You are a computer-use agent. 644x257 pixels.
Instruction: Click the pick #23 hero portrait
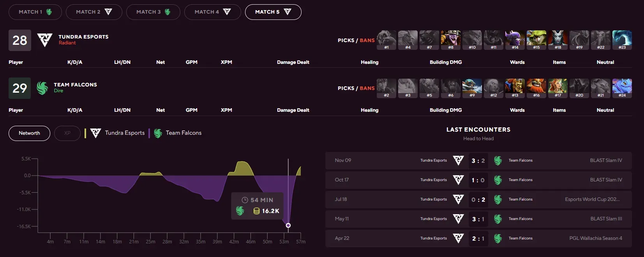pos(622,40)
